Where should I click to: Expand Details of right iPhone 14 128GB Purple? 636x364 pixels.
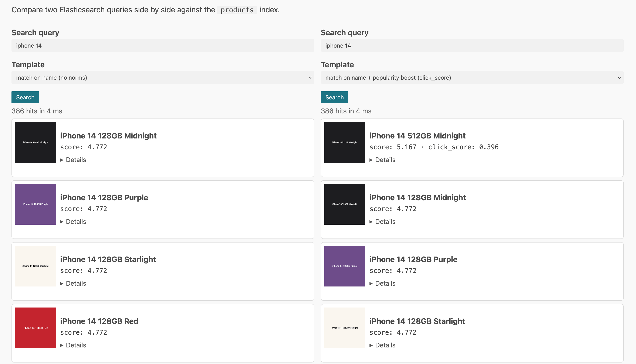tap(382, 283)
